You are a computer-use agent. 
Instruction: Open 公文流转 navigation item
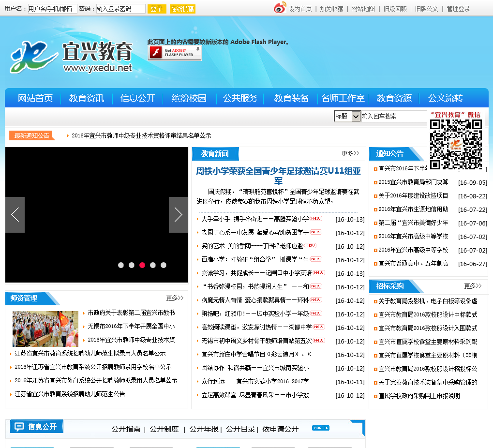446,98
